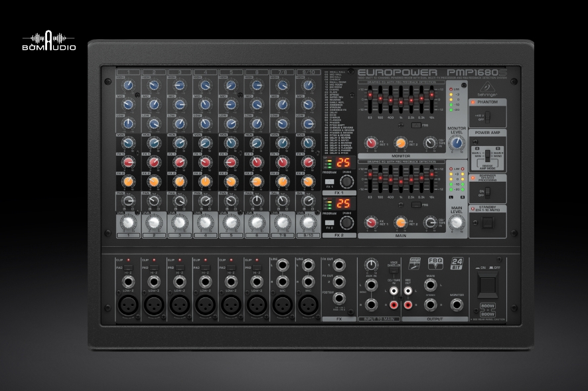
Task: Click Monitor section orange FX RET 2 knob
Action: 400,143
